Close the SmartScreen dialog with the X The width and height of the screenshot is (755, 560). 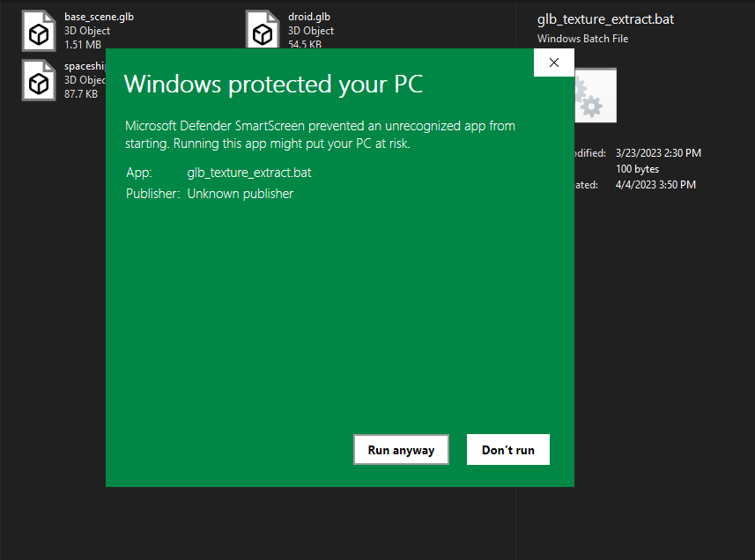tap(553, 63)
